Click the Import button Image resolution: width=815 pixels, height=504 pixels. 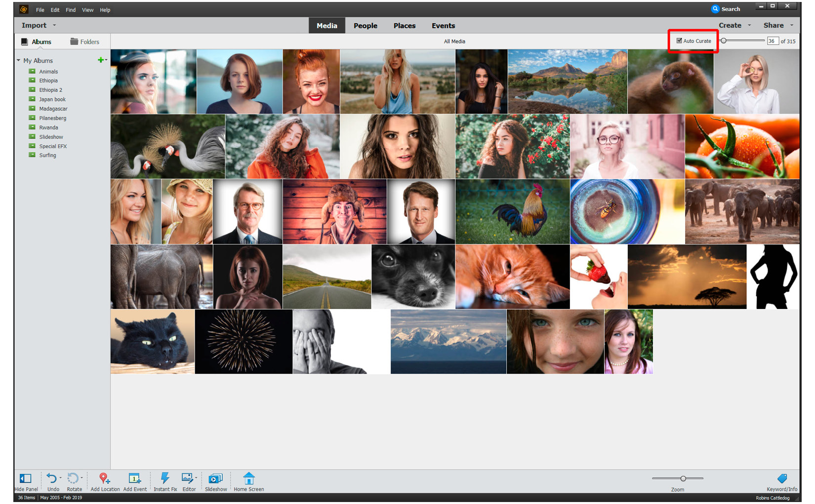pos(34,25)
